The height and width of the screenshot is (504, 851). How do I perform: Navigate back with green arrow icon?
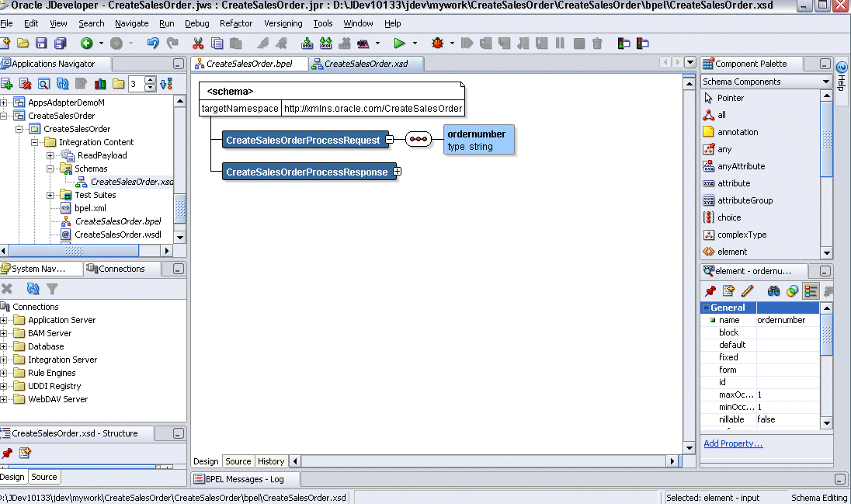86,43
